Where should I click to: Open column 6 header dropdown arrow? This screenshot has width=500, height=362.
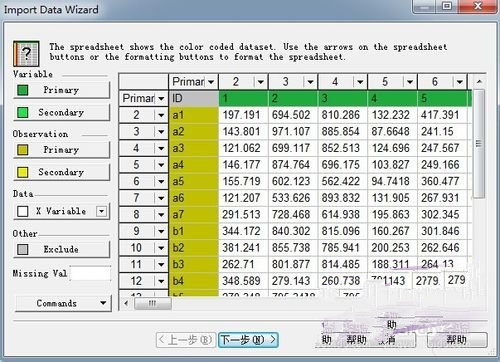459,82
